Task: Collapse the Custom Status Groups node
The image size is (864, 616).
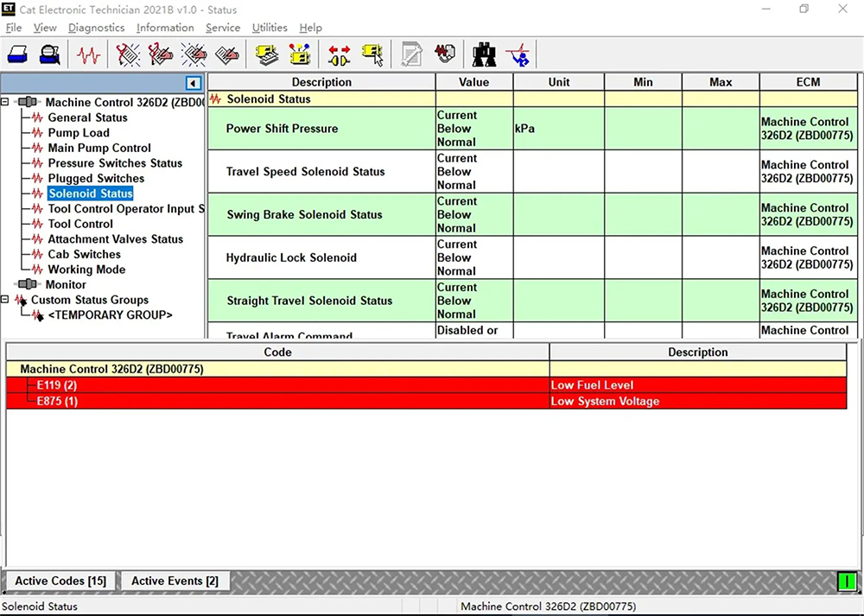Action: coord(6,300)
